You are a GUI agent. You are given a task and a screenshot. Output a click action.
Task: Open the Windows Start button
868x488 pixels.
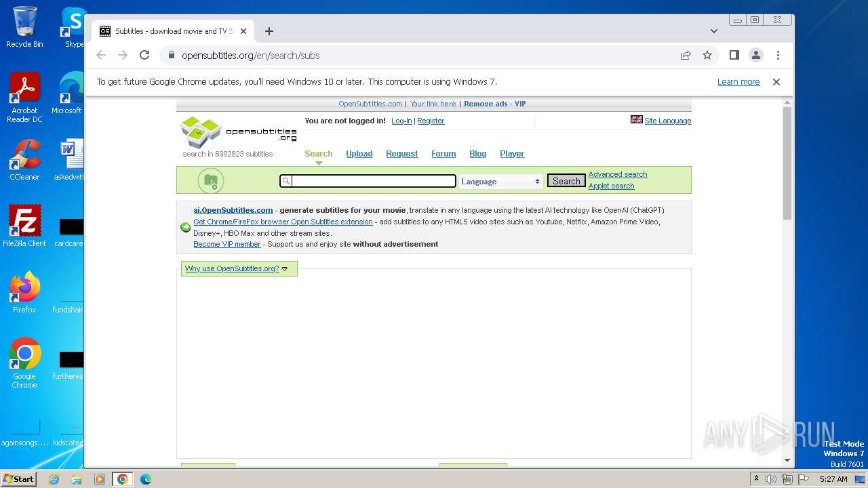click(19, 479)
